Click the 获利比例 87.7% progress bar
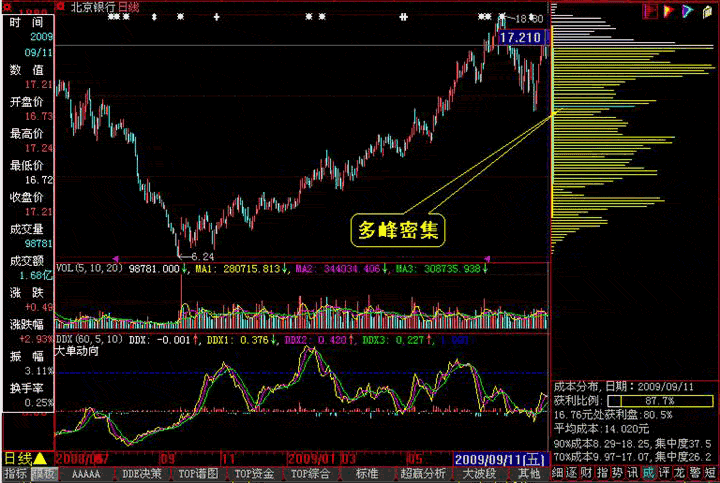This screenshot has height=483, width=720. click(660, 401)
